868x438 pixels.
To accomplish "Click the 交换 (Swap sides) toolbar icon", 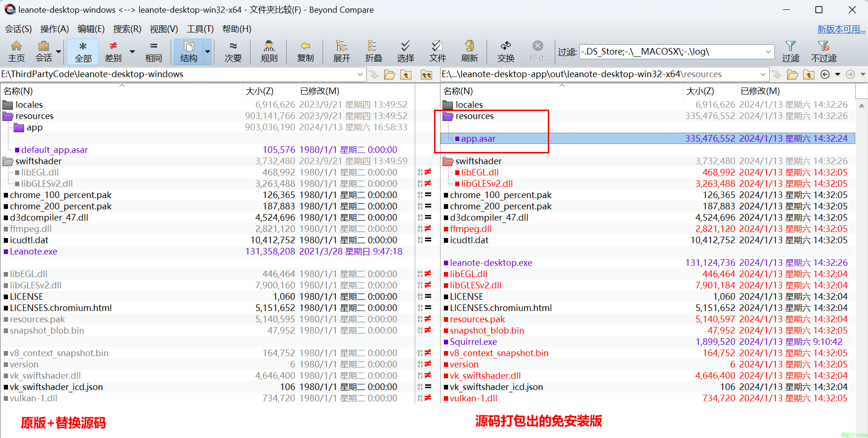I will tap(506, 52).
